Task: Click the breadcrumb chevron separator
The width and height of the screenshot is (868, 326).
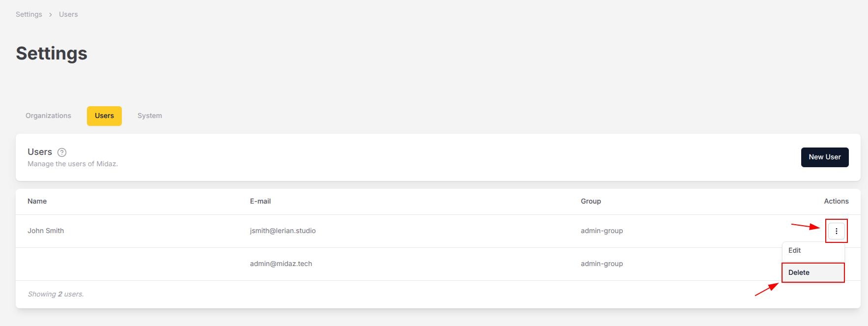Action: [51, 15]
